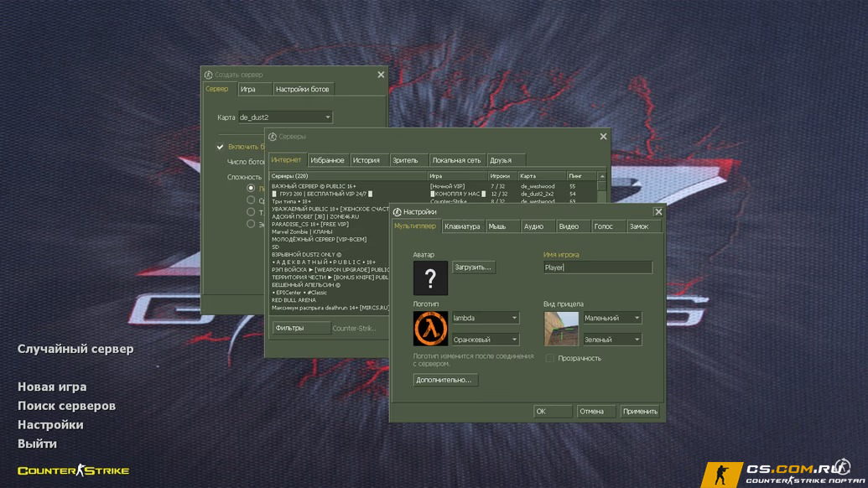Open Настройки from the main menu
The image size is (868, 488).
click(50, 425)
